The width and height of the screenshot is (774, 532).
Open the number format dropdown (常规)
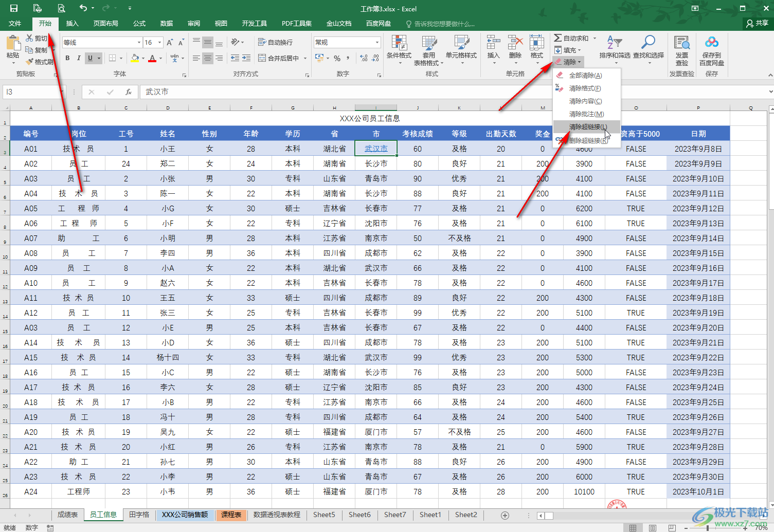pyautogui.click(x=377, y=43)
